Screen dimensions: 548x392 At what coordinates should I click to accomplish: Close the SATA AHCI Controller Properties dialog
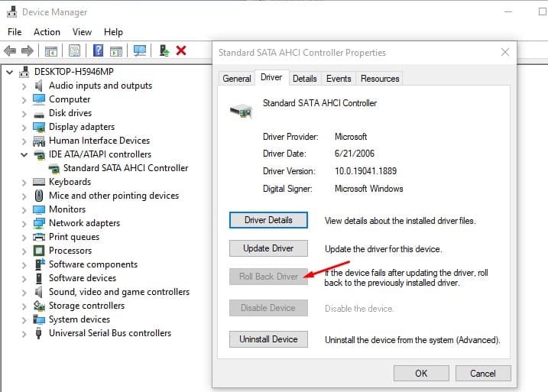point(505,53)
